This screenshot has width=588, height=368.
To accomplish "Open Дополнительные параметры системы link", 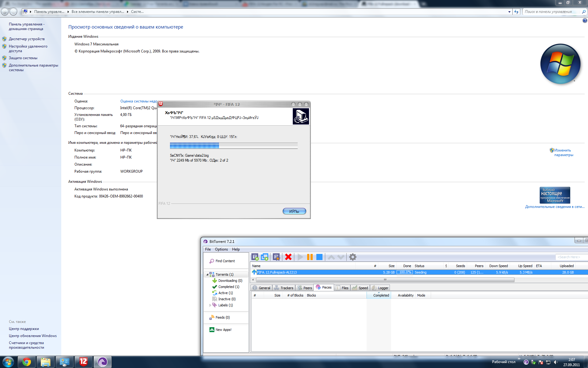I will 33,67.
